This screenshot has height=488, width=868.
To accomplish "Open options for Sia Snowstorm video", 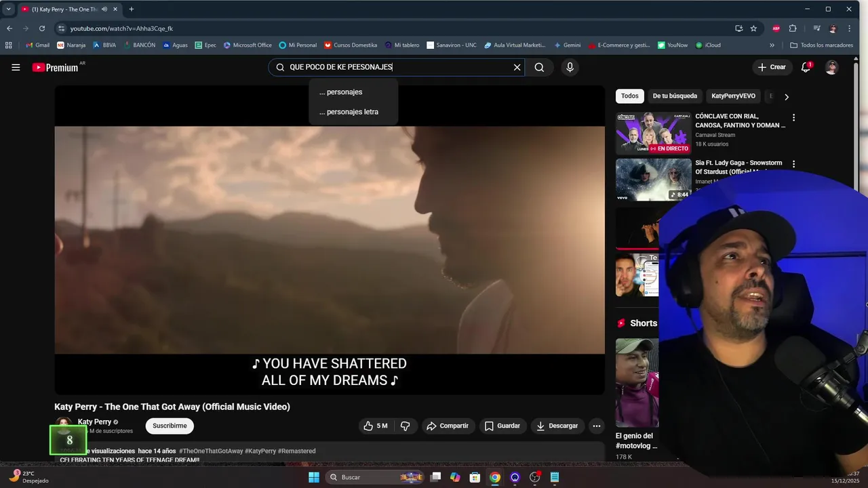I will pyautogui.click(x=793, y=163).
